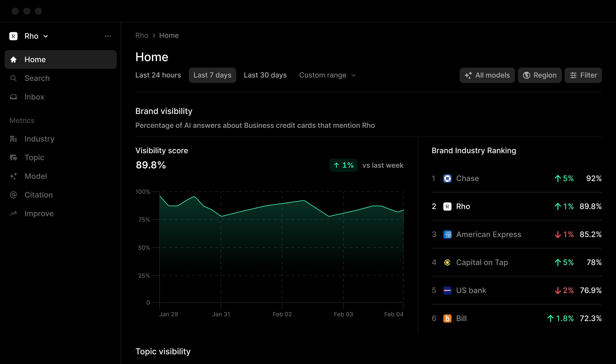Click the Rho logo next to rank 2

tap(447, 206)
